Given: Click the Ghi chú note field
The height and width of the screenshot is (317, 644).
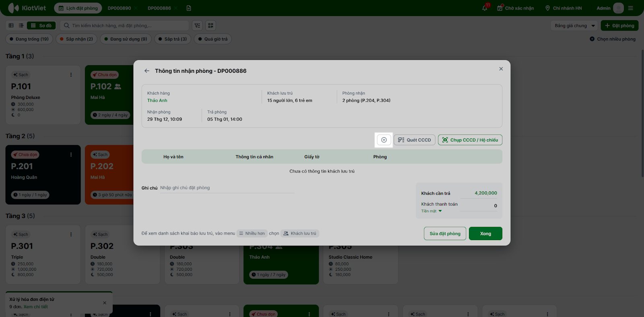Looking at the screenshot, I should [x=227, y=188].
